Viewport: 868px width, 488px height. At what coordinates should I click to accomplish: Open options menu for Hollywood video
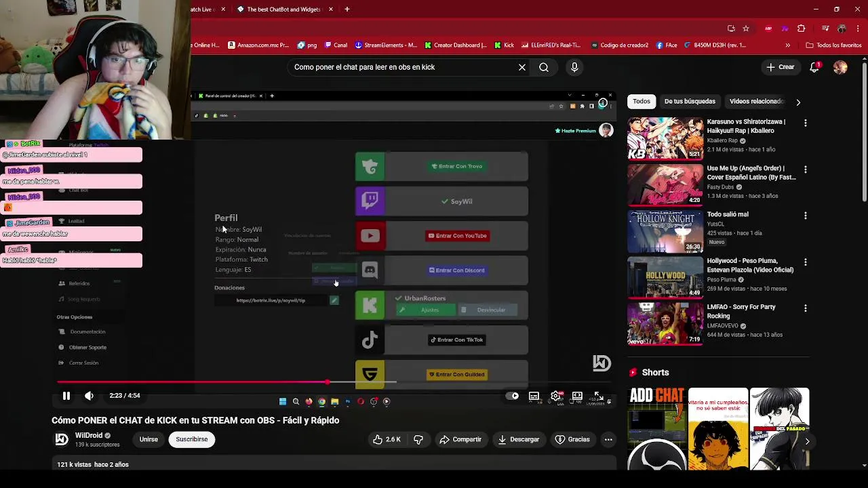click(805, 262)
